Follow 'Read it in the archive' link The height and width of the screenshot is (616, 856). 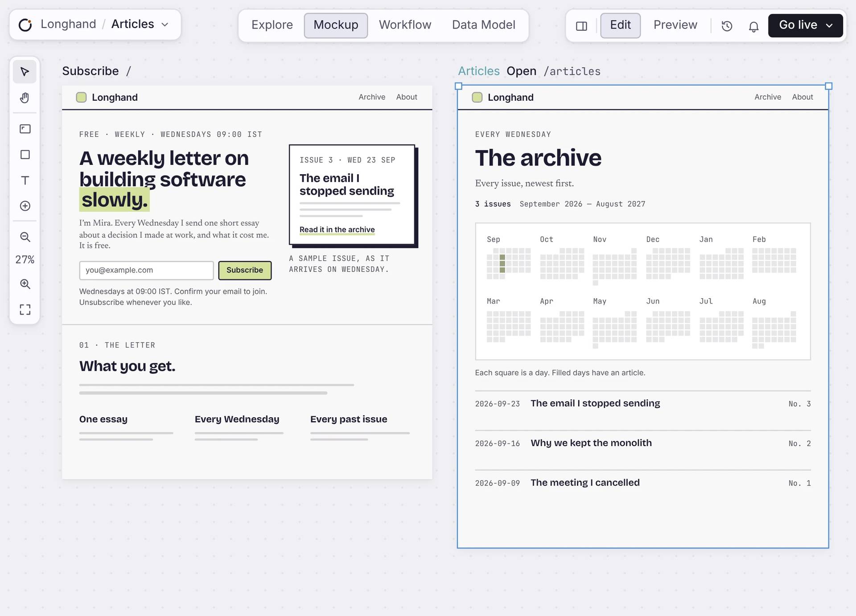coord(337,230)
